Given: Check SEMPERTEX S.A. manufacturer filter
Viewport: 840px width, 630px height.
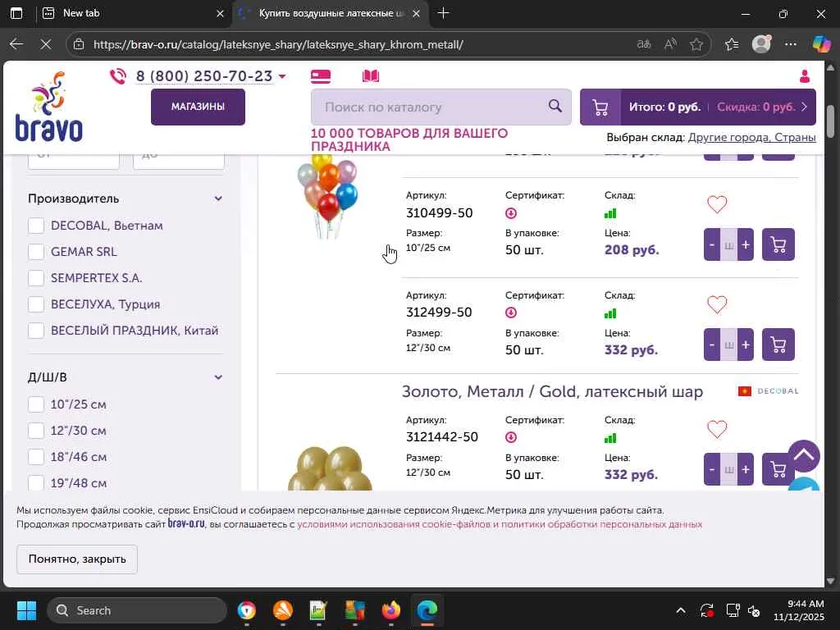Looking at the screenshot, I should click(36, 278).
